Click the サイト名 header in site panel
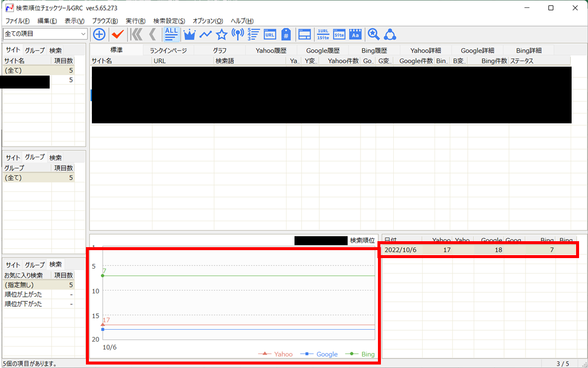 pos(27,61)
